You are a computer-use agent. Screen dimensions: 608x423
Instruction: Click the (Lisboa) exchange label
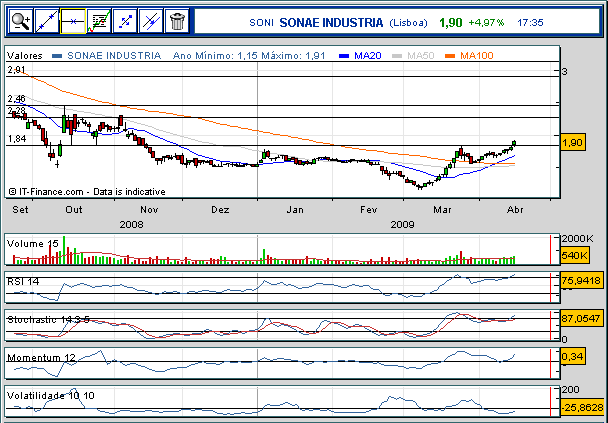[408, 23]
